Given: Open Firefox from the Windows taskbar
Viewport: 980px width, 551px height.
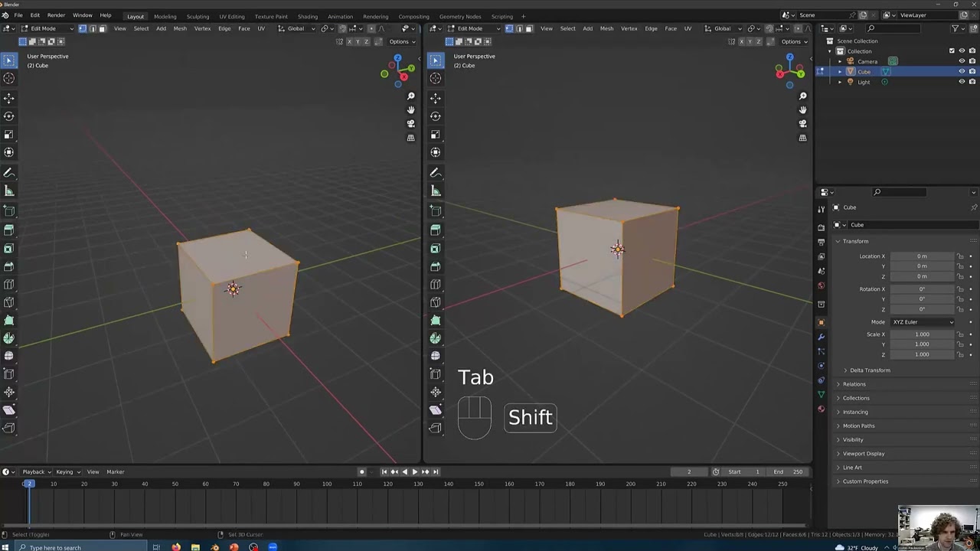Looking at the screenshot, I should [x=176, y=547].
